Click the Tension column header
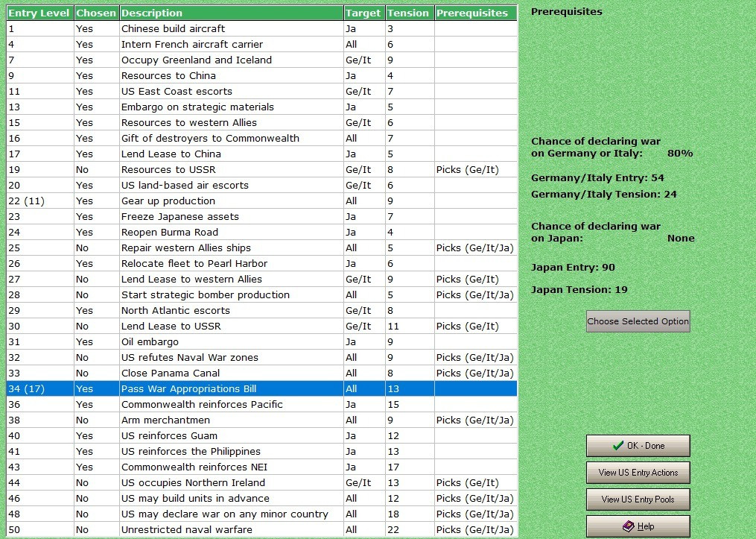The image size is (756, 539). click(x=410, y=13)
